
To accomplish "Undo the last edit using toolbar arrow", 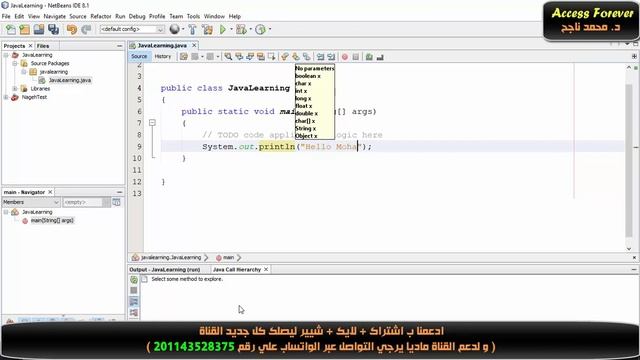I will (72, 29).
